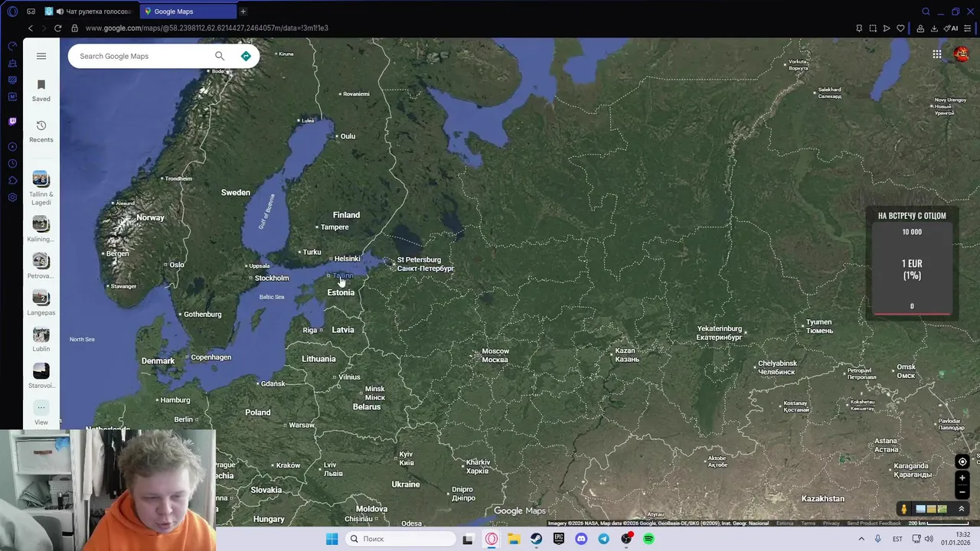Image resolution: width=980 pixels, height=551 pixels.
Task: View site security lock info
Action: point(74,28)
